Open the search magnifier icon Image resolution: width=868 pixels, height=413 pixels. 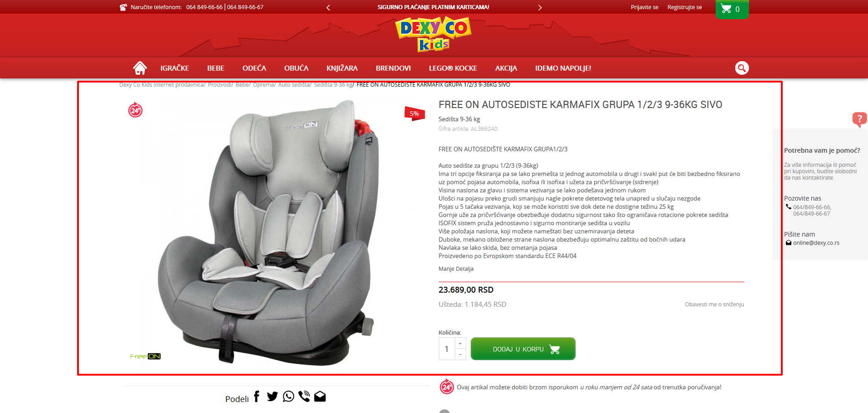point(742,68)
